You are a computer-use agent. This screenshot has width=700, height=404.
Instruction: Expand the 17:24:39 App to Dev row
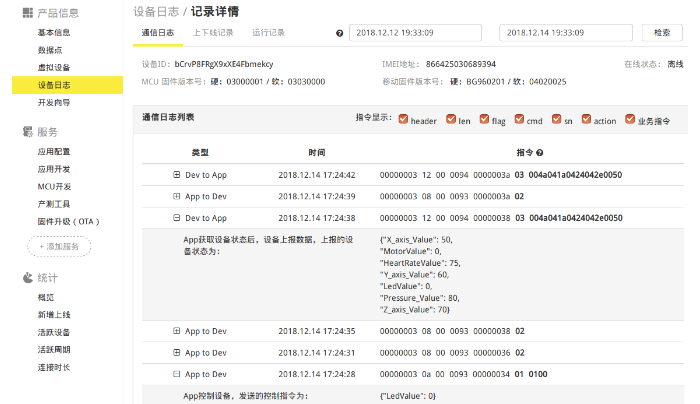(177, 196)
